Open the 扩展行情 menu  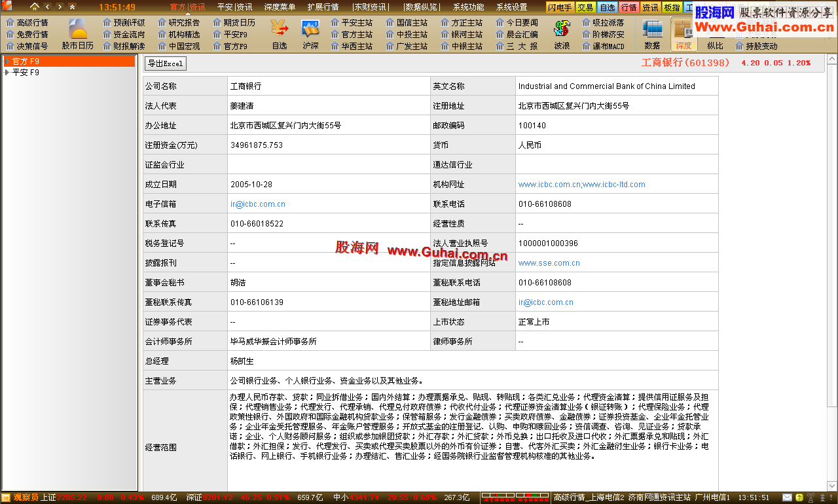323,7
